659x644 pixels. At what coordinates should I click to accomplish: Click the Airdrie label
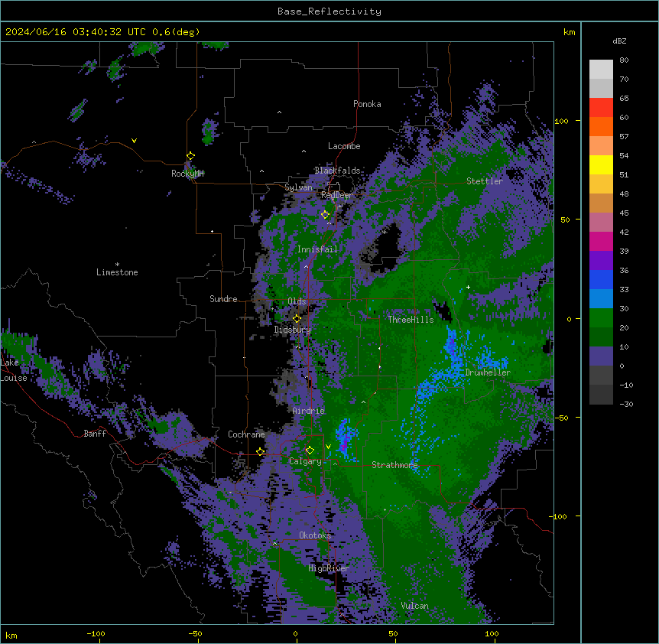point(309,411)
